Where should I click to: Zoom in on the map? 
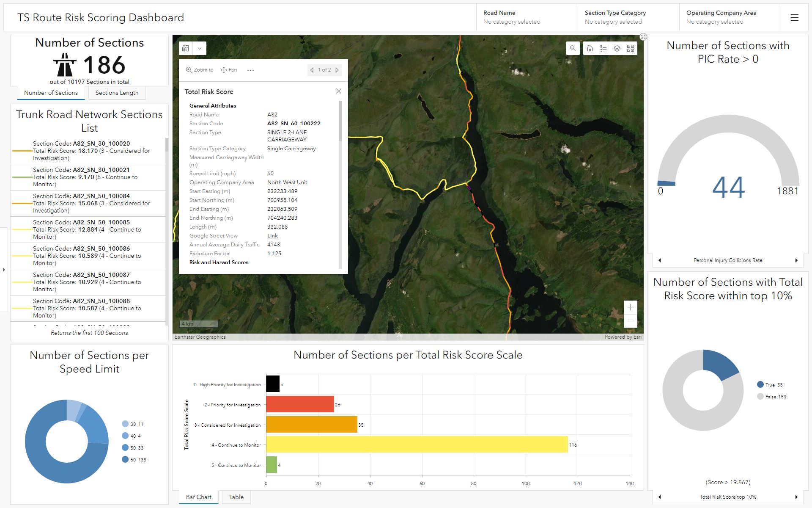pos(630,307)
